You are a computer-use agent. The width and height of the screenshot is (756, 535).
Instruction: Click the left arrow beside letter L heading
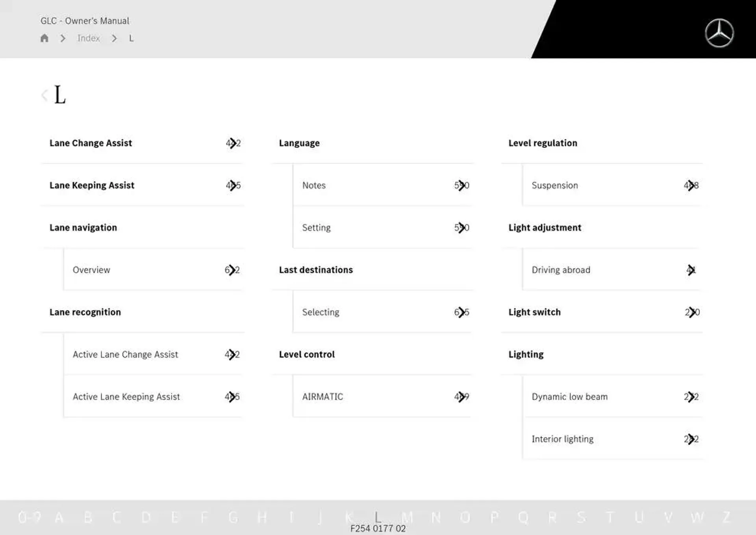point(44,95)
